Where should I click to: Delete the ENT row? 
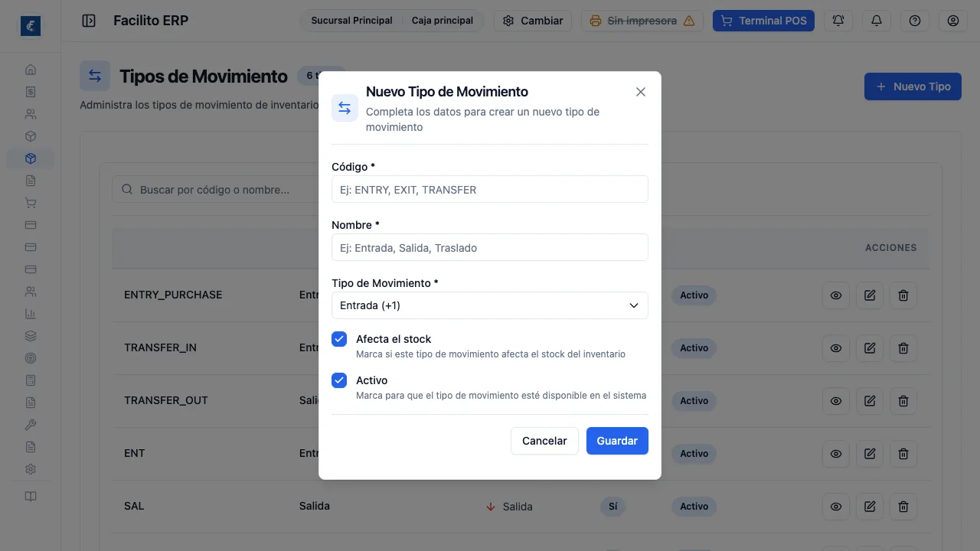tap(903, 454)
